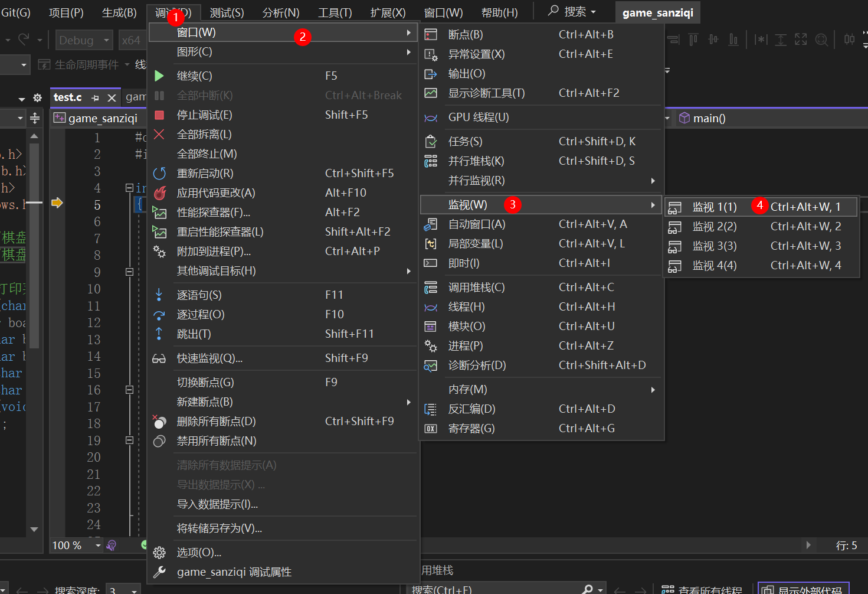Close the test.c tab

click(112, 97)
